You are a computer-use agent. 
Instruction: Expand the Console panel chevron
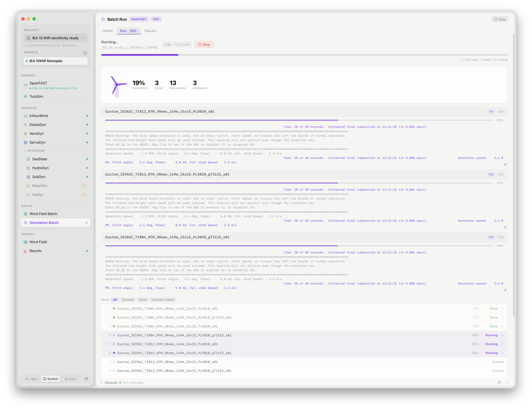[507, 383]
